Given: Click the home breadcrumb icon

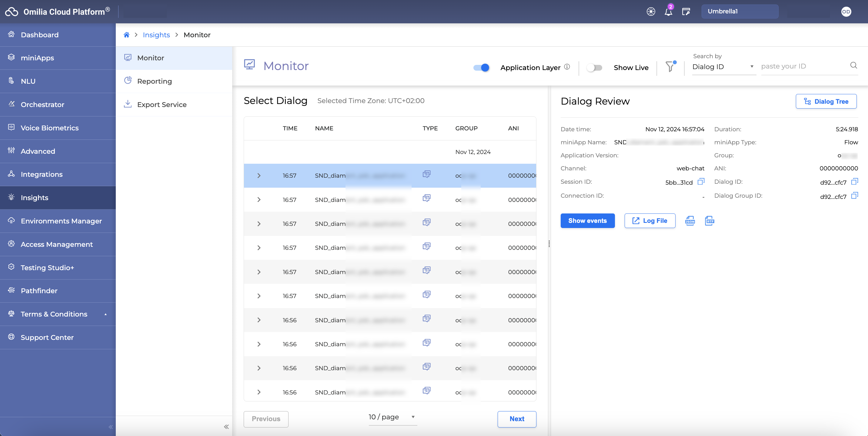Looking at the screenshot, I should coord(126,35).
